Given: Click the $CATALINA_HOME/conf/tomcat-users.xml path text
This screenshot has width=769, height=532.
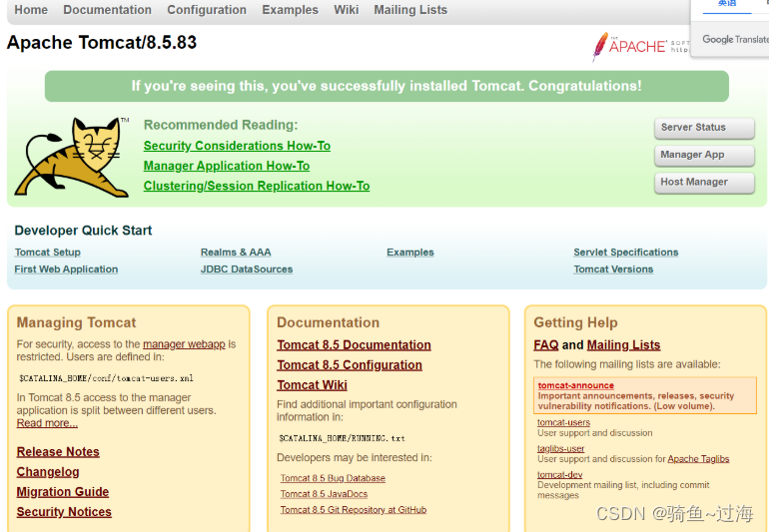Looking at the screenshot, I should (106, 378).
